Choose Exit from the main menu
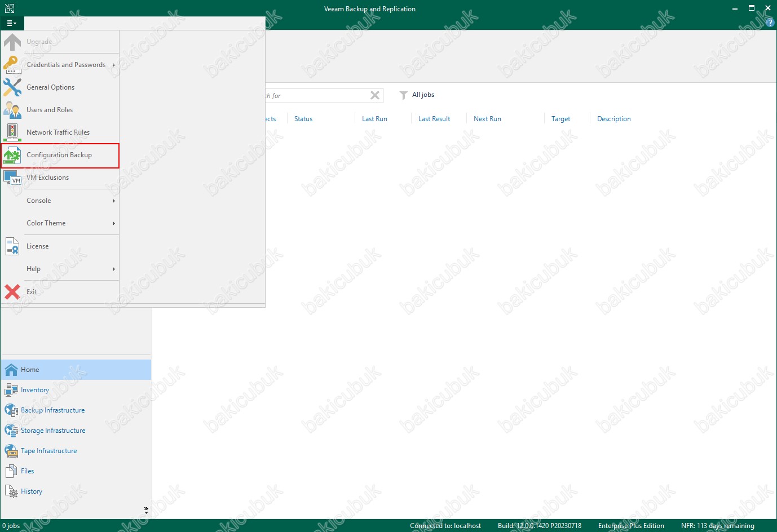Screen dimensions: 777x532 pos(60,292)
